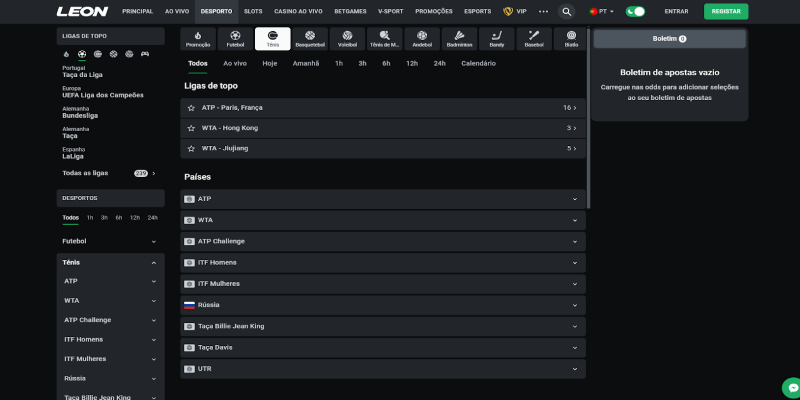The width and height of the screenshot is (800, 400).
Task: Favorite WTA - Jiujiang with the star
Action: coord(191,148)
